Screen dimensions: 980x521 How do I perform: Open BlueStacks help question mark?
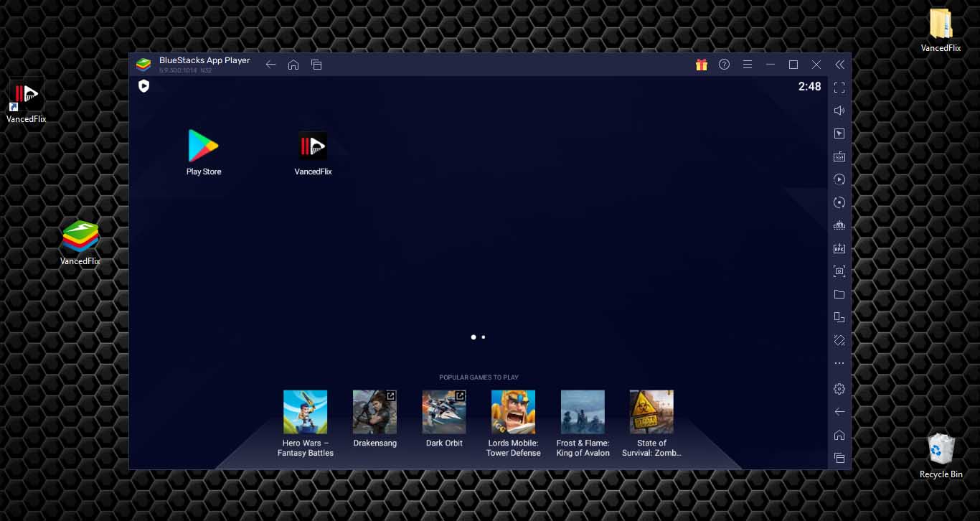point(725,65)
